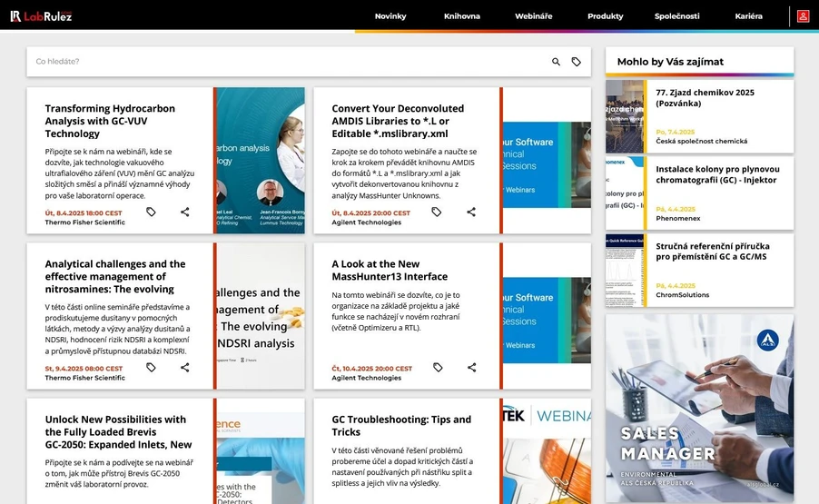
Task: Click 'ChromSolutions' company label
Action: click(x=682, y=294)
